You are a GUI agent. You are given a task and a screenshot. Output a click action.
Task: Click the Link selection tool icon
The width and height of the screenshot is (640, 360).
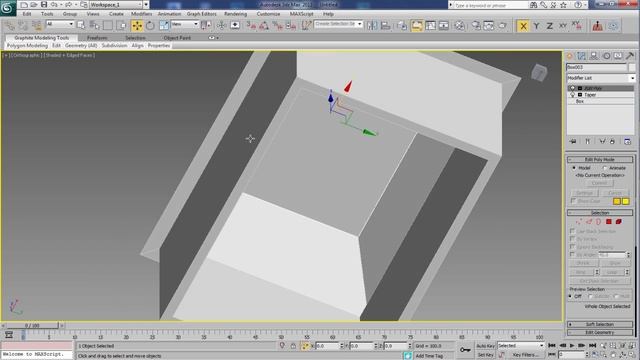10,26
